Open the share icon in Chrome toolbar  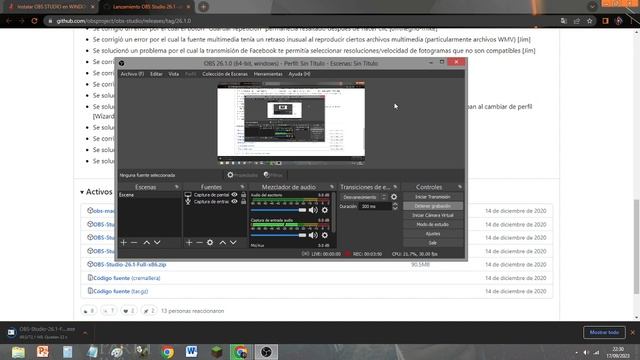576,21
